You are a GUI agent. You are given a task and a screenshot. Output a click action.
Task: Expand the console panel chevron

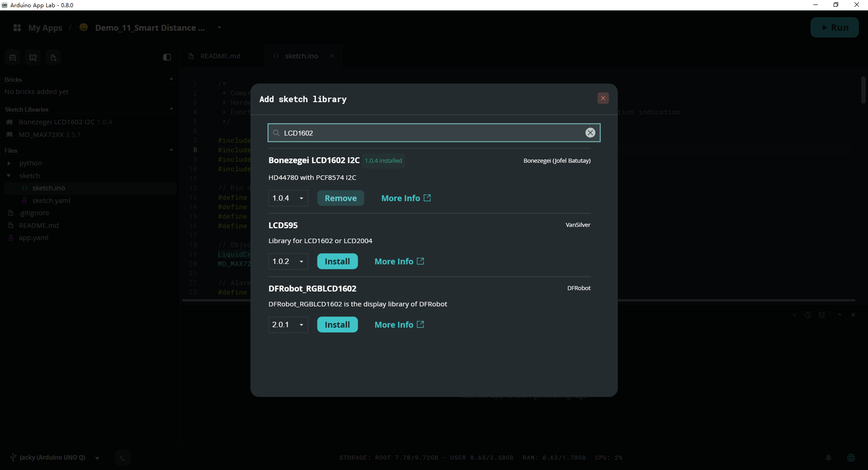pos(840,315)
